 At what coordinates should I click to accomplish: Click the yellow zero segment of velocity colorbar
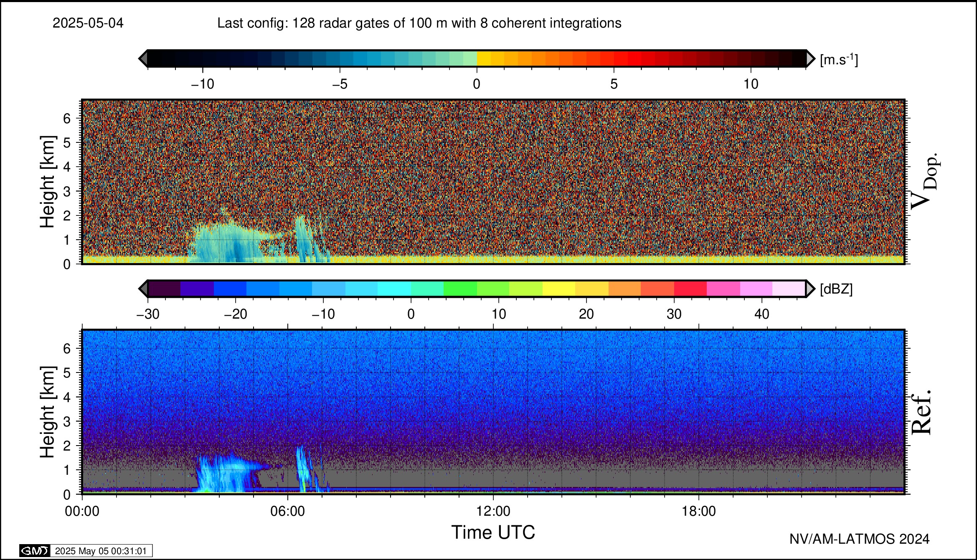pos(484,58)
